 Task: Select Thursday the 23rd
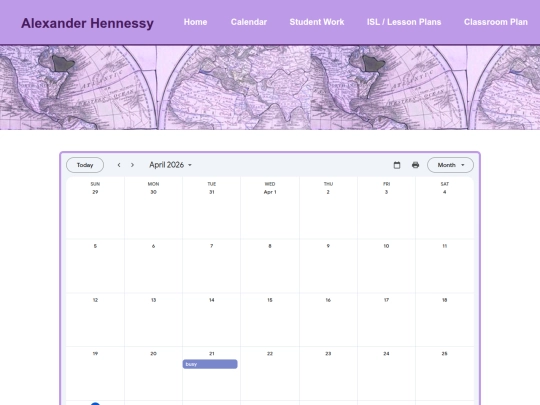(x=328, y=353)
